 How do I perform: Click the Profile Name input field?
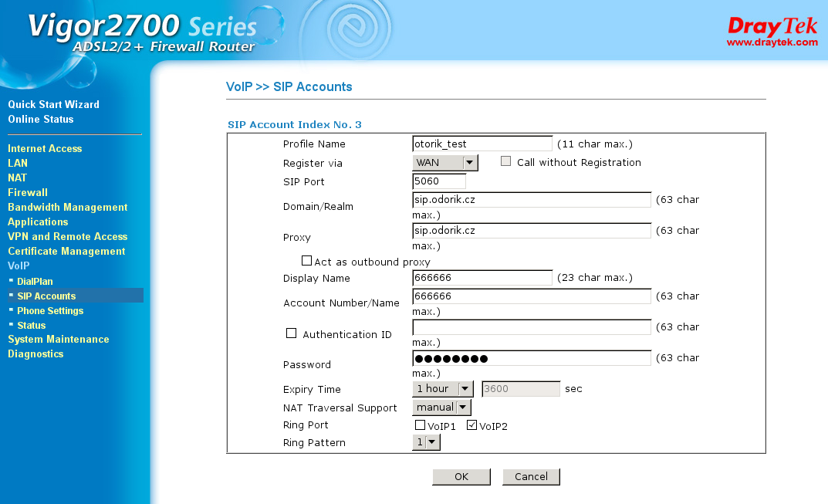482,144
